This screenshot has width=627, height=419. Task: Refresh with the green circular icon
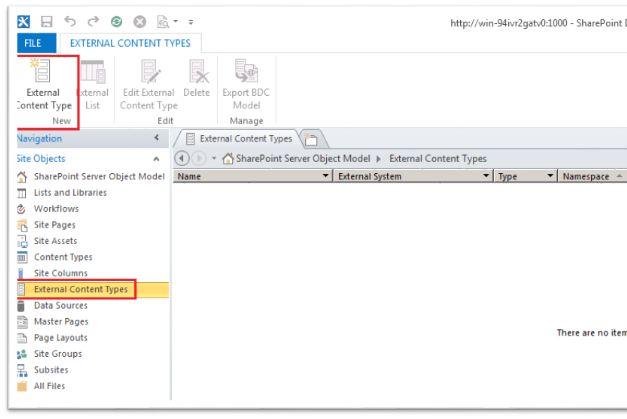[116, 22]
